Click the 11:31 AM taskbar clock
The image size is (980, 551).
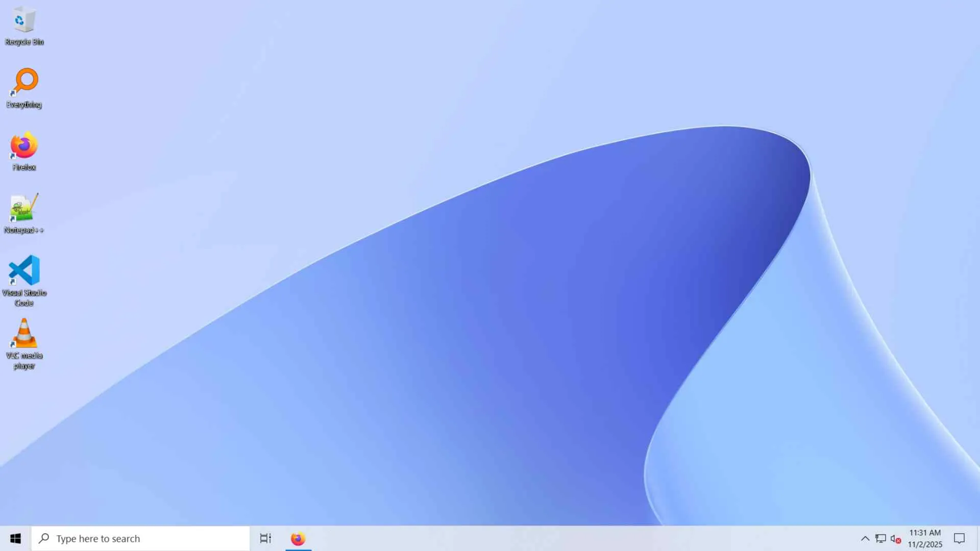pos(925,533)
